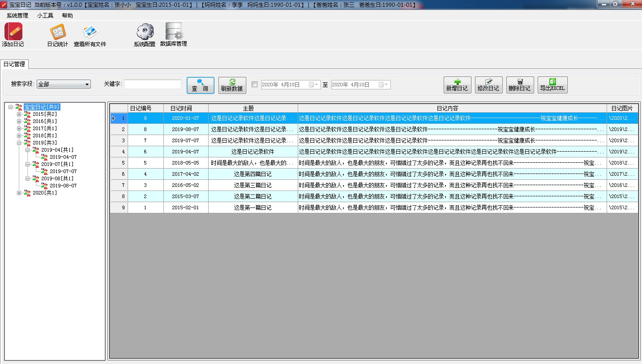Select the table cell dated 2015-02-01
The width and height of the screenshot is (642, 364).
pos(186,207)
